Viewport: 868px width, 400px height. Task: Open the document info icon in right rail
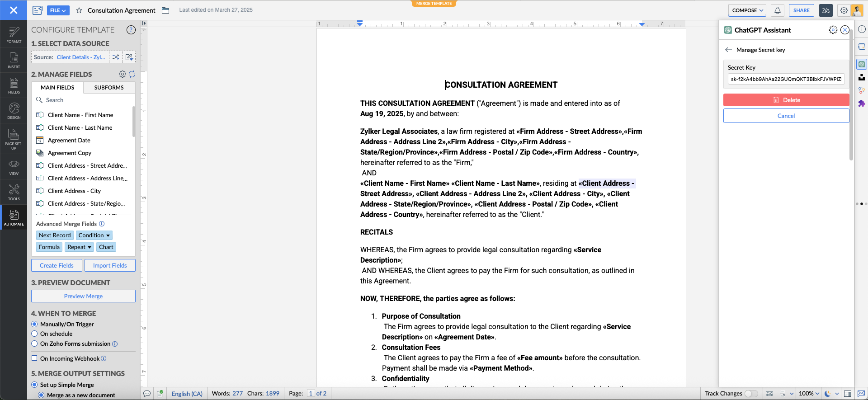862,29
